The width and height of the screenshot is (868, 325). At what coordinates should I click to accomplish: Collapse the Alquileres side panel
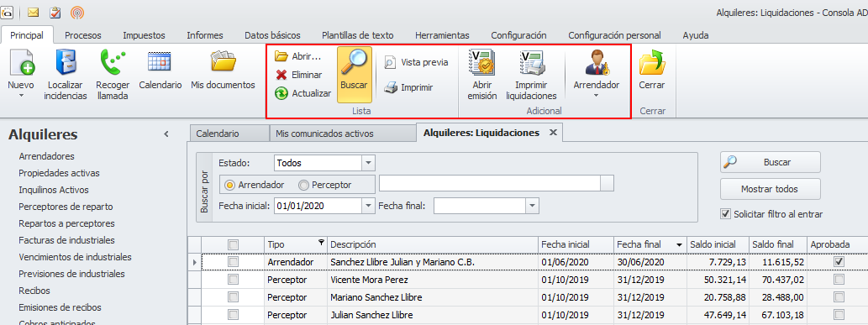point(166,134)
